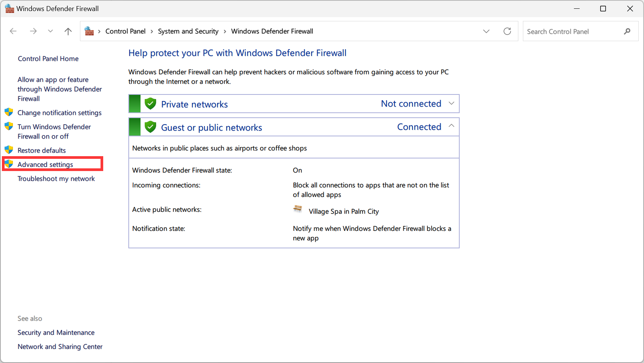Image resolution: width=644 pixels, height=363 pixels.
Task: Open Turn Windows Defender Firewall on or off
Action: (54, 131)
